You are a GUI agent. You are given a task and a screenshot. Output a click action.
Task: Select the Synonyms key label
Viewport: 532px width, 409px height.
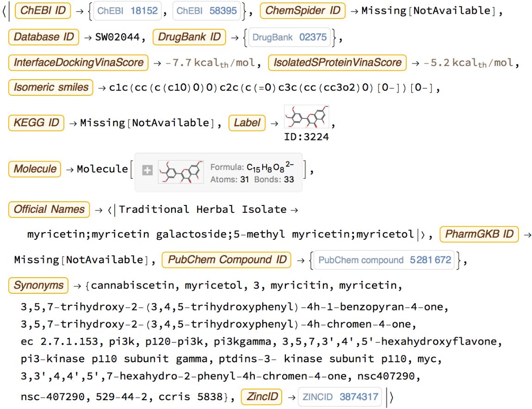(x=38, y=285)
